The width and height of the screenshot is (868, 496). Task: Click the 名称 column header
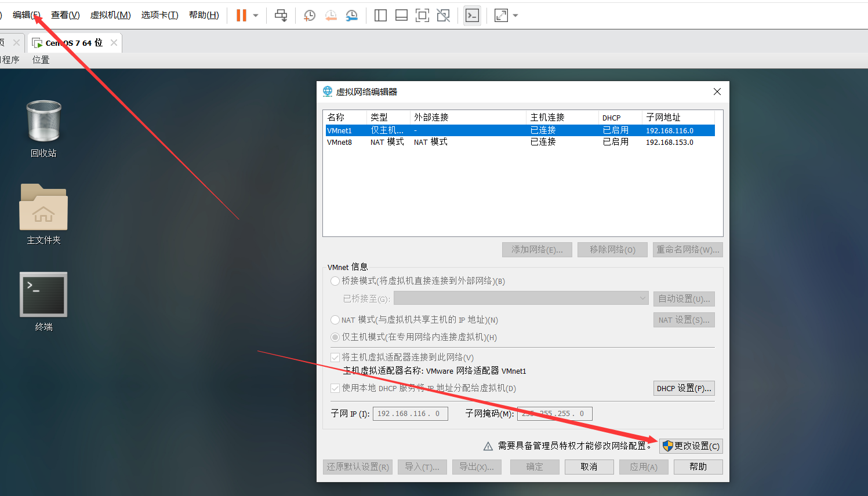[345, 117]
